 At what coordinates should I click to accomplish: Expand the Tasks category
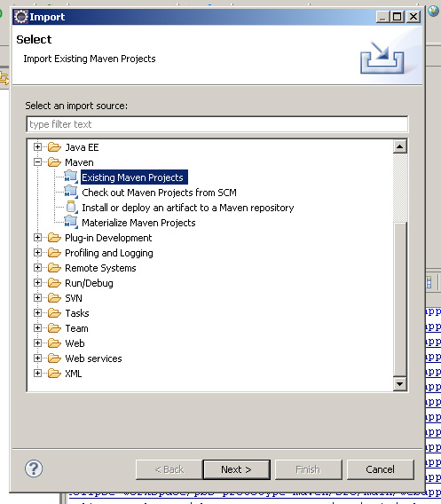coord(37,312)
